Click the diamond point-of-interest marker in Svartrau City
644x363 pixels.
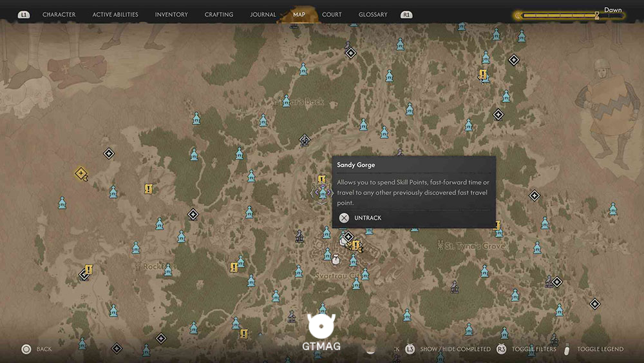(348, 237)
